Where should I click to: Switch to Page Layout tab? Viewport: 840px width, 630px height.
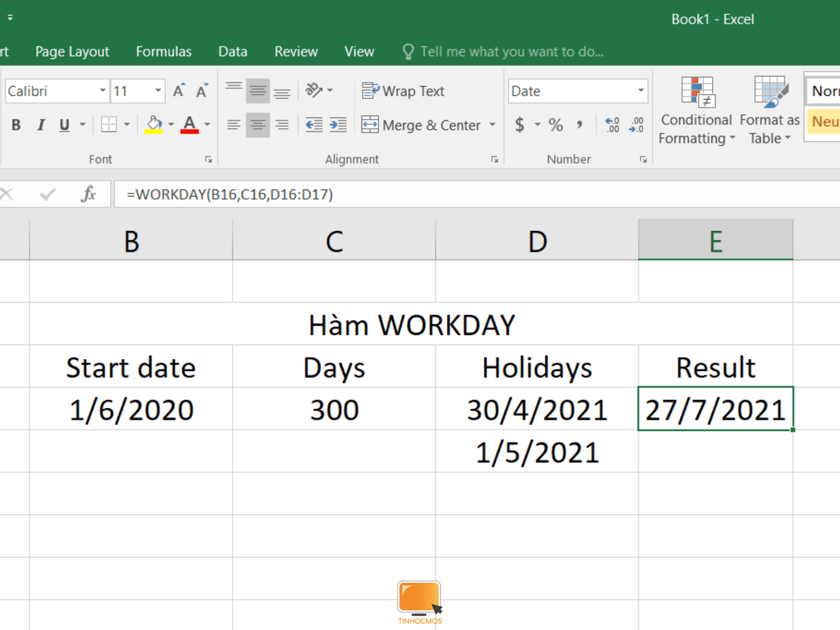tap(72, 51)
